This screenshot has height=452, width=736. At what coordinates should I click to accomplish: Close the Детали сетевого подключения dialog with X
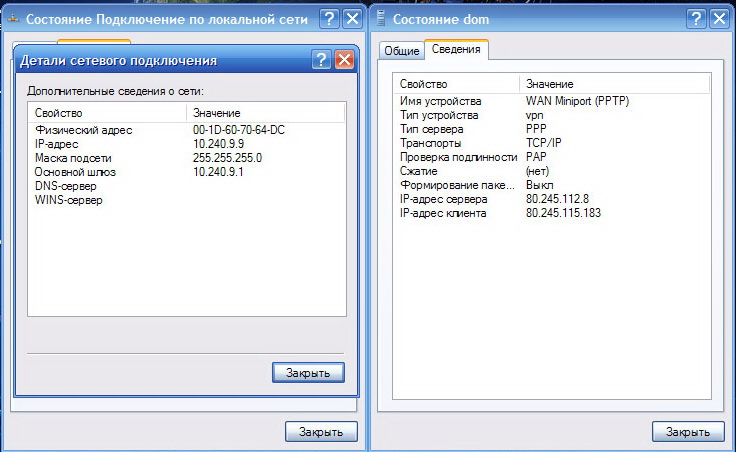click(x=344, y=61)
